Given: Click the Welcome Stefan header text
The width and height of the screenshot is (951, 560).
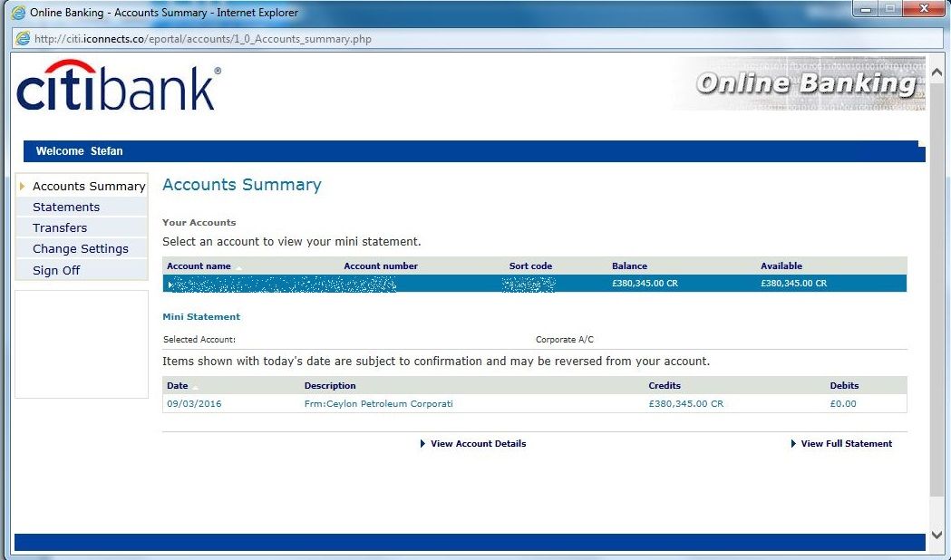Looking at the screenshot, I should pos(80,151).
